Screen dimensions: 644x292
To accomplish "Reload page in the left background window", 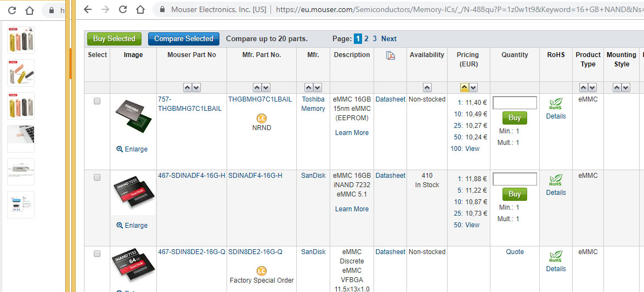I will [12, 10].
